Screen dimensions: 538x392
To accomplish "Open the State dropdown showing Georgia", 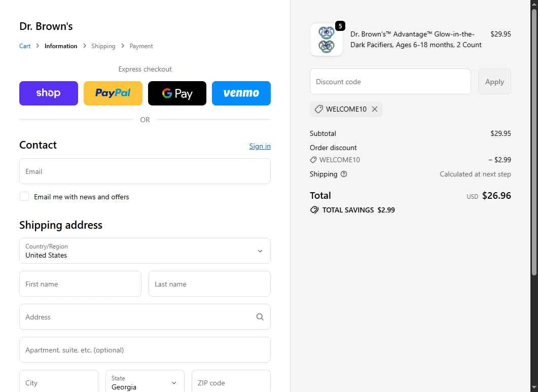I will click(145, 382).
